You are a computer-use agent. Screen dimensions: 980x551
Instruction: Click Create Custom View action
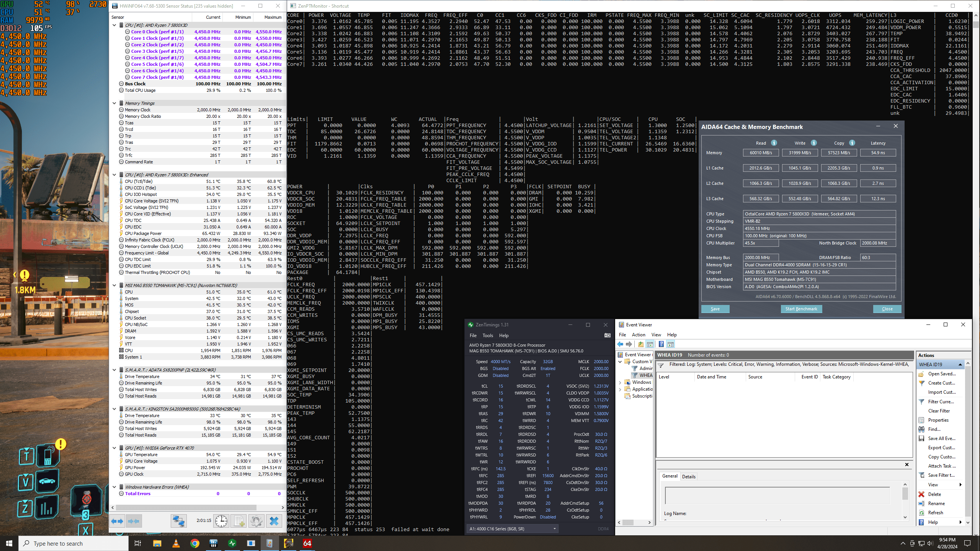pos(941,383)
